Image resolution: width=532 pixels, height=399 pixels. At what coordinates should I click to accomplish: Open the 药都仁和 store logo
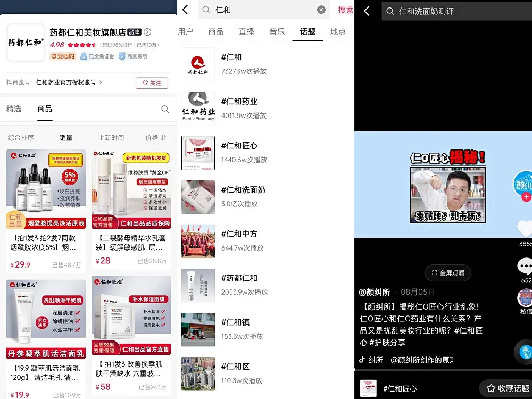(26, 43)
